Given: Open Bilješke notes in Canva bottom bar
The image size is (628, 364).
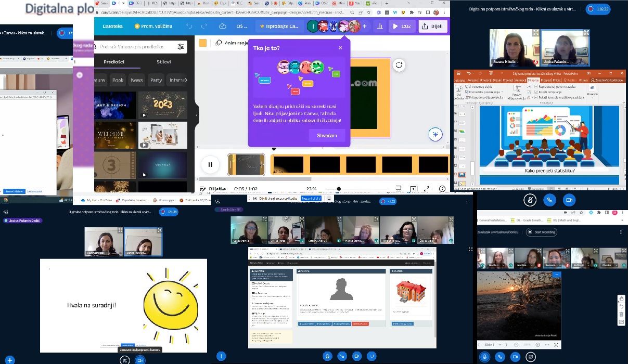Looking at the screenshot, I should 213,189.
